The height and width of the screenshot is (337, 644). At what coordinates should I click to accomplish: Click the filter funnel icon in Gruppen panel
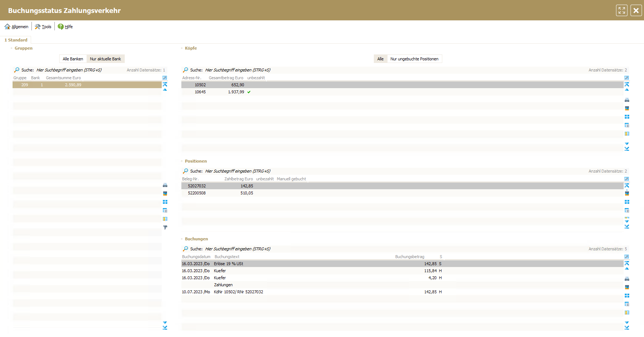point(165,227)
